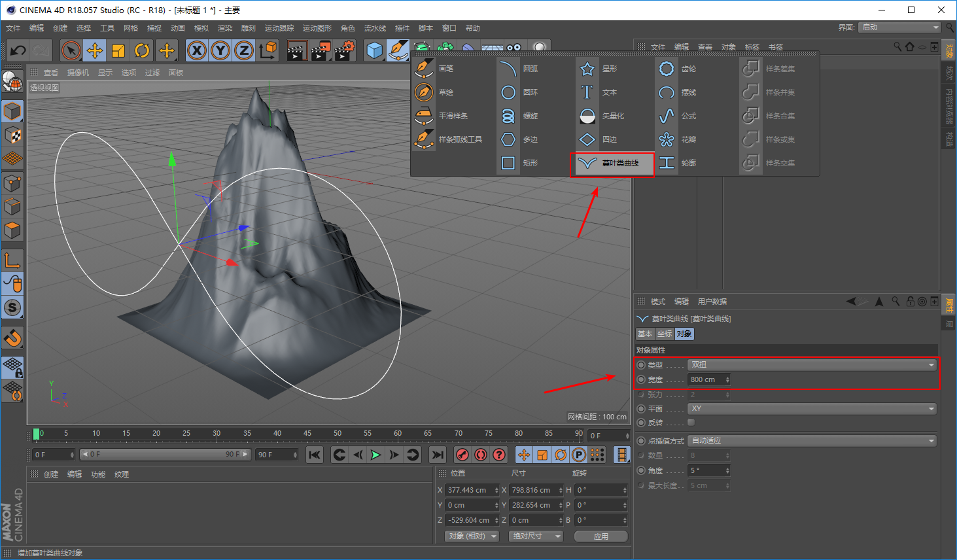Toggle 角度 parameter animation dot

click(641, 470)
